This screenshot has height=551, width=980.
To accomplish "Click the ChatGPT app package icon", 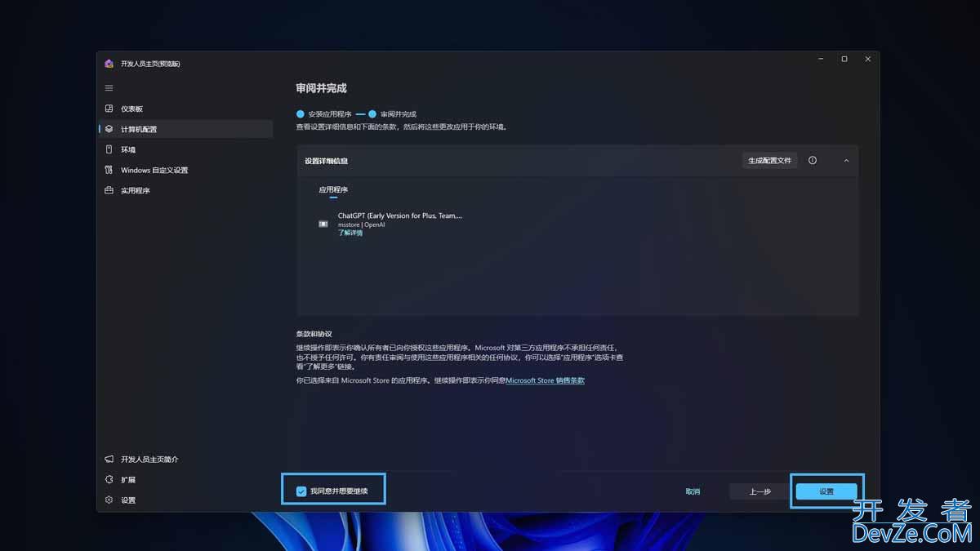I will tap(323, 224).
